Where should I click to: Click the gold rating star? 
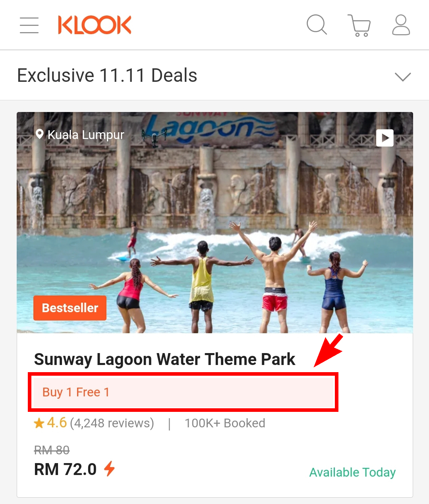click(39, 423)
